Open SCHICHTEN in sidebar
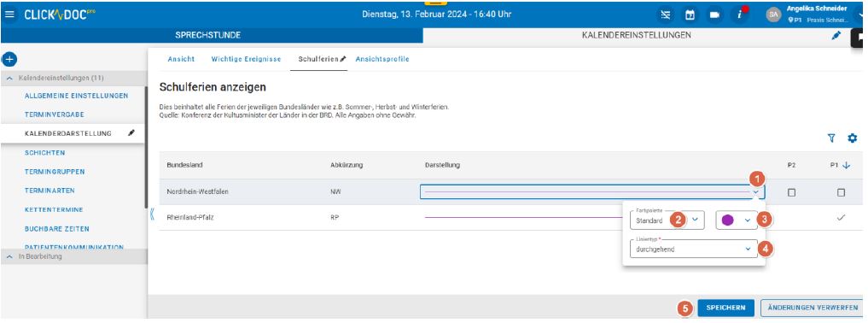The width and height of the screenshot is (868, 323). 45,152
